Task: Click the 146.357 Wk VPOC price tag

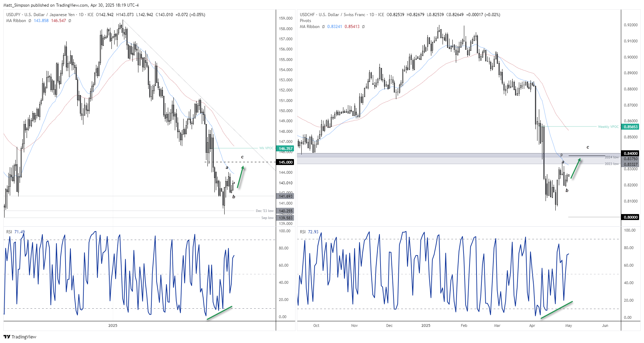Action: tap(285, 149)
